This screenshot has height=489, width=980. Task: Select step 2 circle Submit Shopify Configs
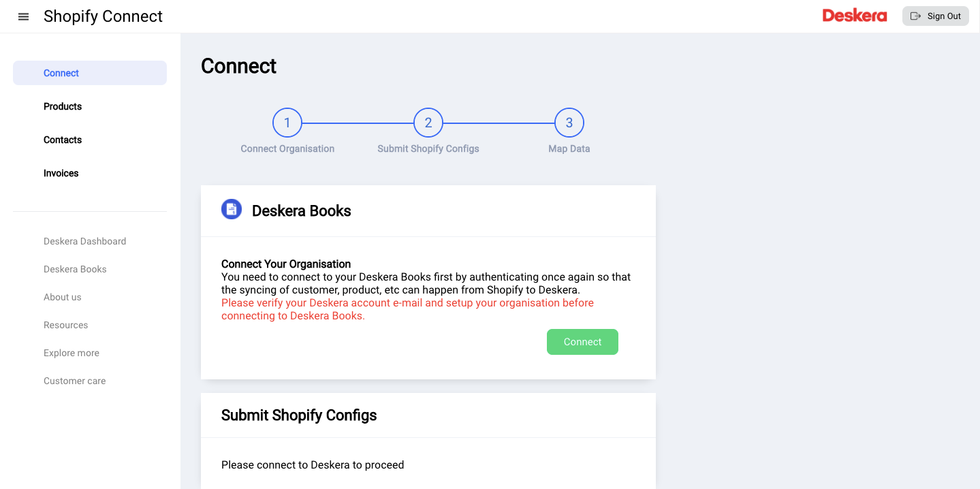pos(428,123)
